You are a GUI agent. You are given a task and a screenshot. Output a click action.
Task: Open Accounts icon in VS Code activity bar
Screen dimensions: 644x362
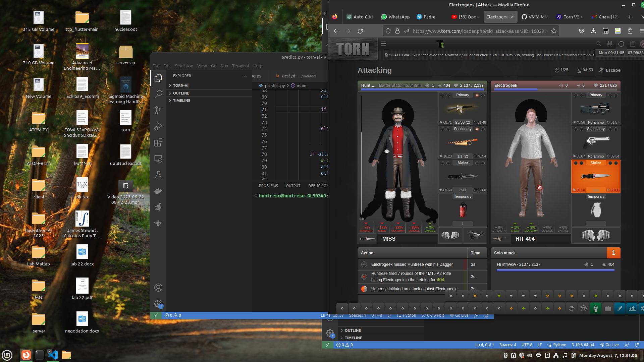(158, 288)
